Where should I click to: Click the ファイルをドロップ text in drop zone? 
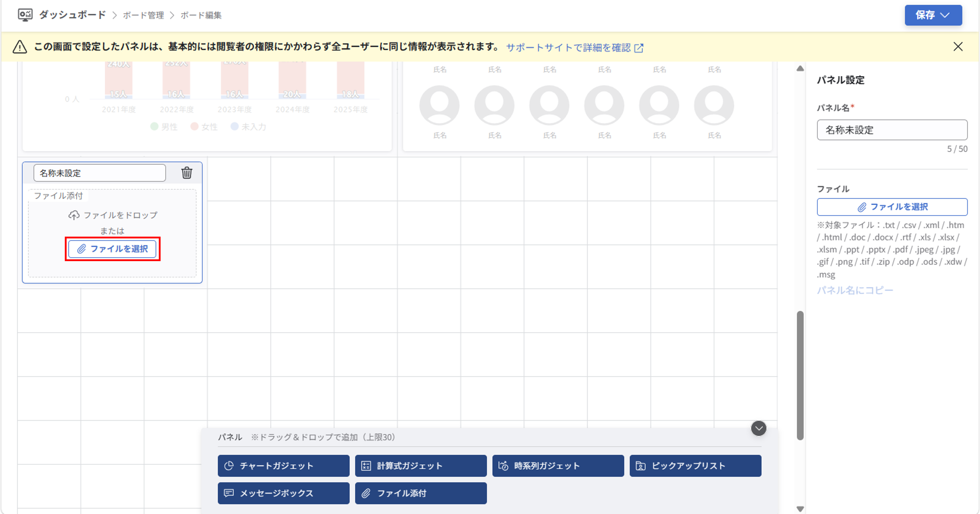(120, 215)
